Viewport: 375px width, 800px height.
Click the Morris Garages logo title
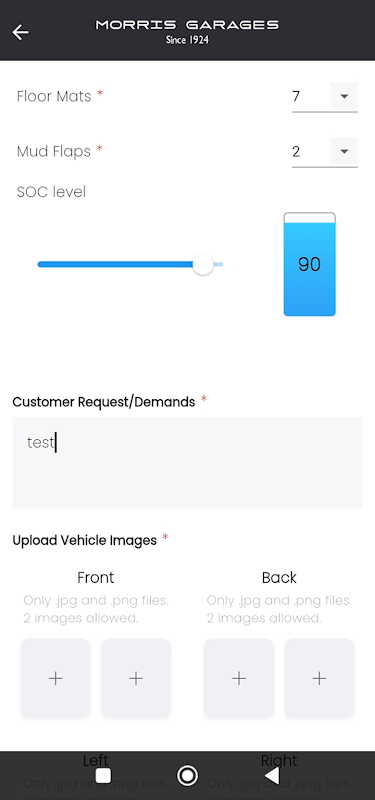pyautogui.click(x=187, y=31)
